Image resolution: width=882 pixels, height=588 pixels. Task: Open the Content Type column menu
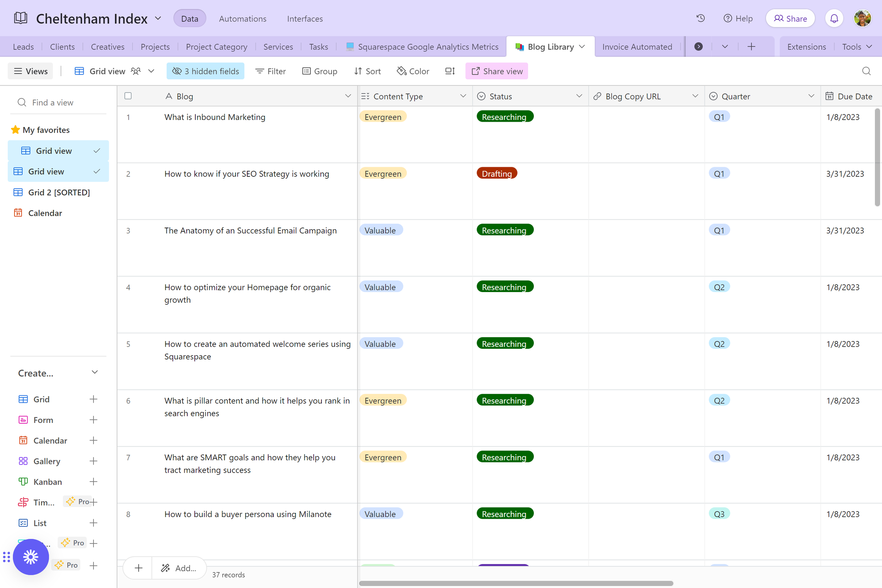464,96
